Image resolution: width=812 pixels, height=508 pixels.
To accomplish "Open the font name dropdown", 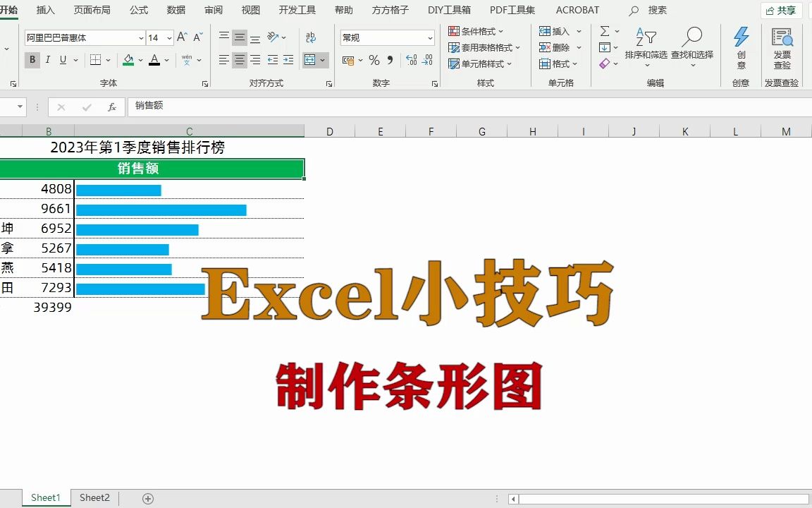I will pos(140,37).
